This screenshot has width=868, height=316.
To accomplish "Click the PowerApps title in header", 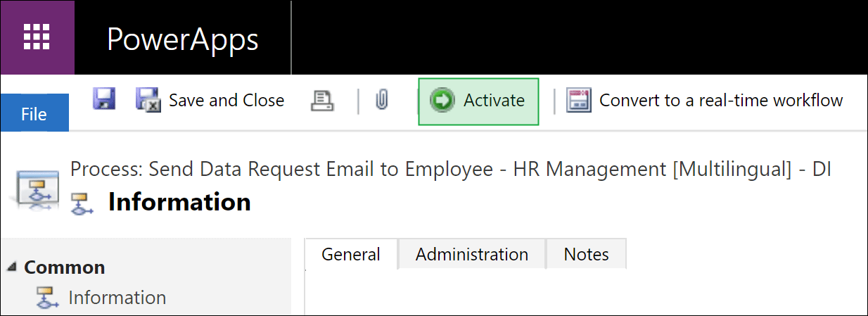I will [x=182, y=39].
